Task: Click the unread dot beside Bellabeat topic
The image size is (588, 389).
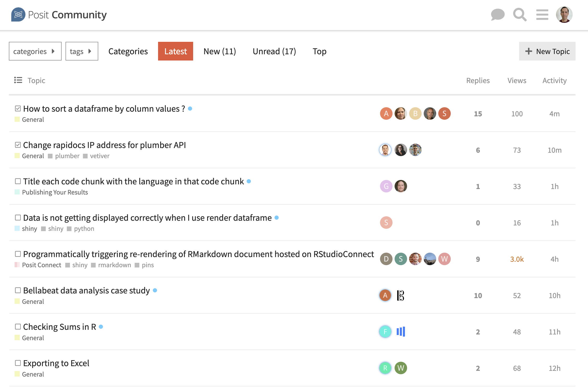Action: coord(155,290)
